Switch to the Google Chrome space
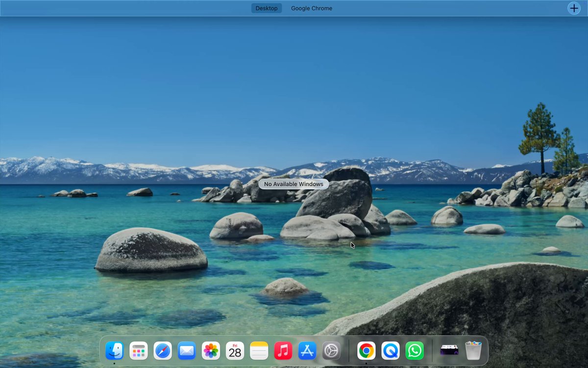Image resolution: width=588 pixels, height=368 pixels. pos(312,8)
